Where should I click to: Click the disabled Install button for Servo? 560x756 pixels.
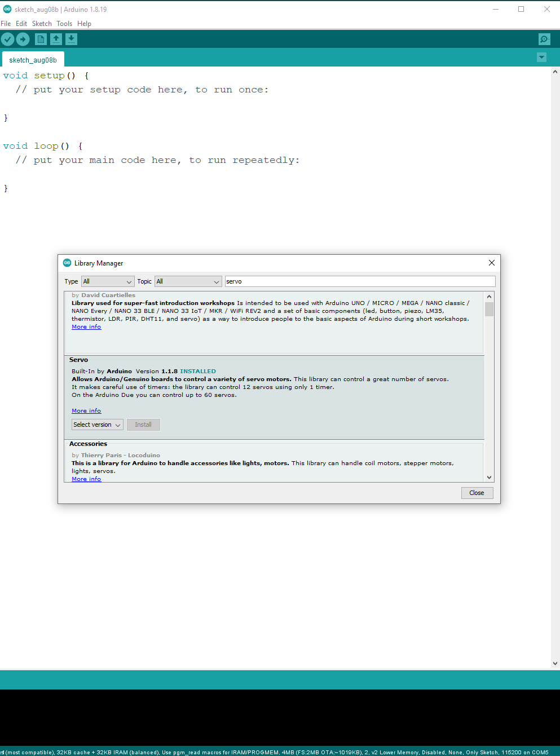[x=143, y=425]
